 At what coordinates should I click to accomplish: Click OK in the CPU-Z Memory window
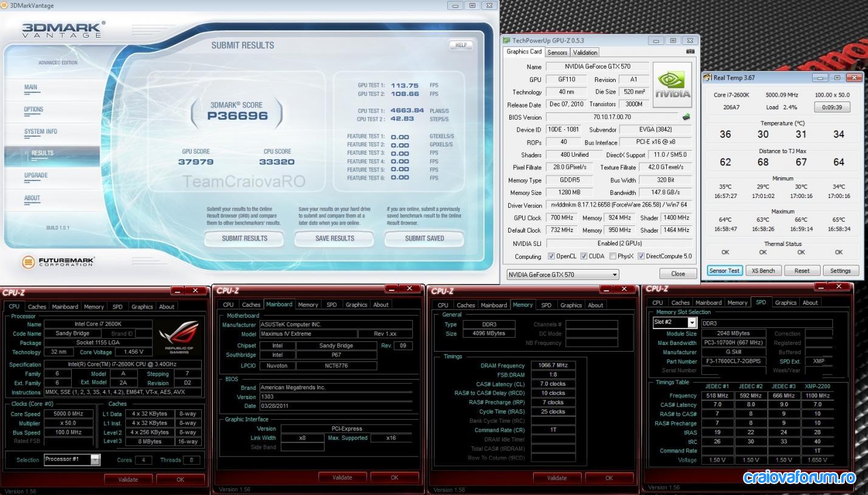click(x=609, y=478)
